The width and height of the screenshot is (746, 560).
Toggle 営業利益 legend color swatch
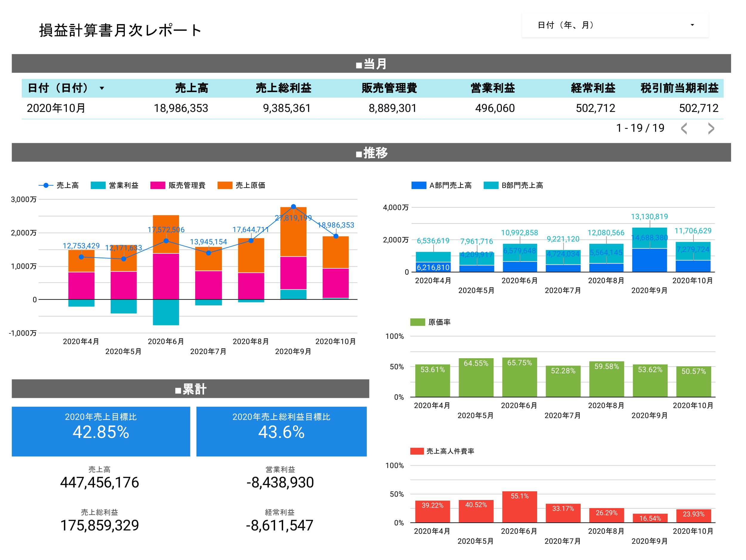pos(98,185)
